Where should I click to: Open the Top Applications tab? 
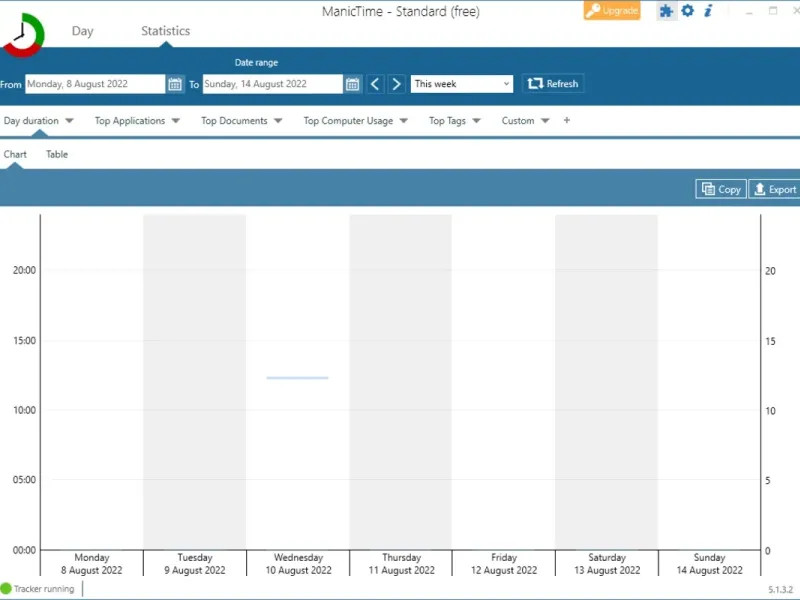click(x=130, y=121)
